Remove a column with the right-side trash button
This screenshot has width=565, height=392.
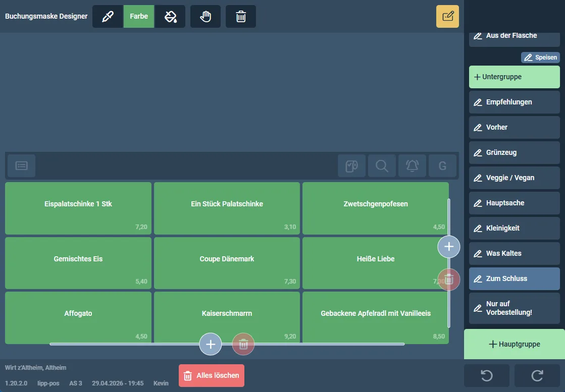tap(448, 279)
